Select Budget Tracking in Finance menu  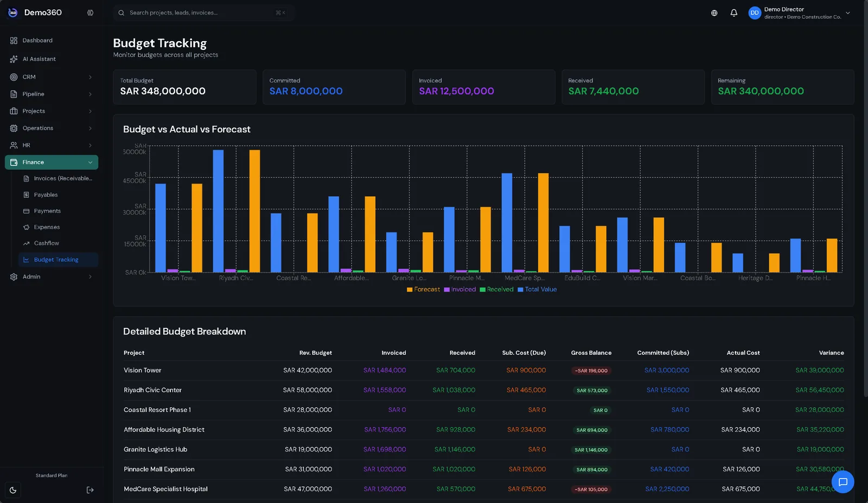pyautogui.click(x=58, y=260)
